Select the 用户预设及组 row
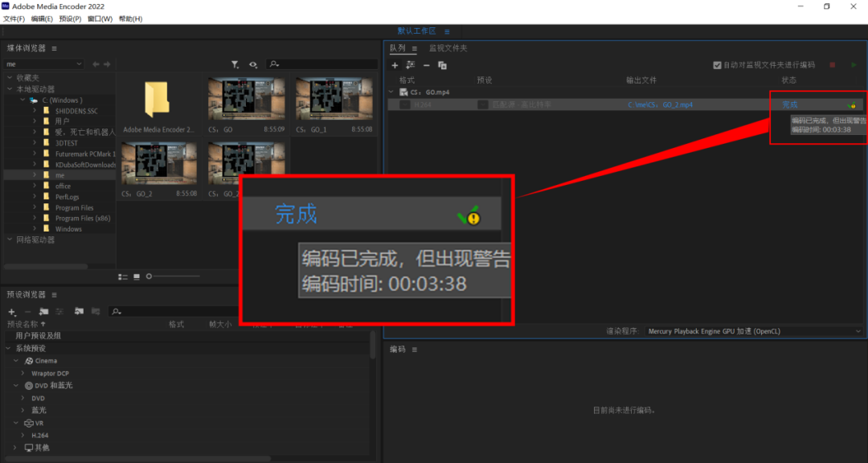The width and height of the screenshot is (868, 463). (x=187, y=336)
